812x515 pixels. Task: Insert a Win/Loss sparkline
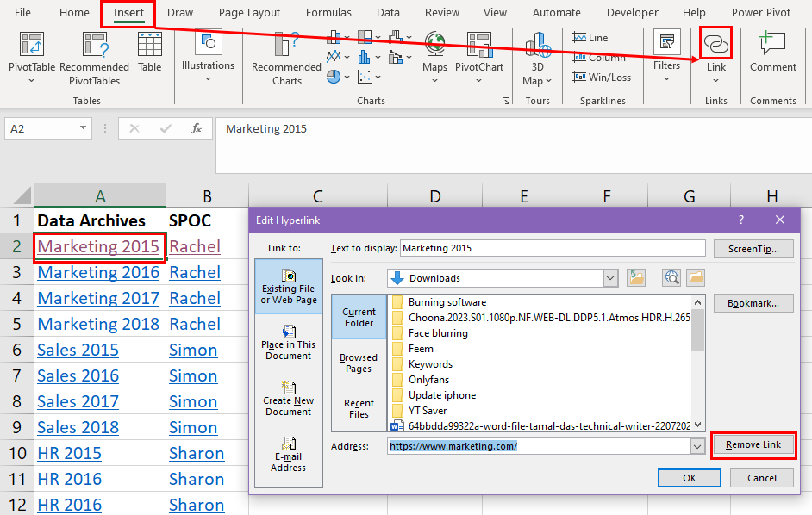click(602, 78)
